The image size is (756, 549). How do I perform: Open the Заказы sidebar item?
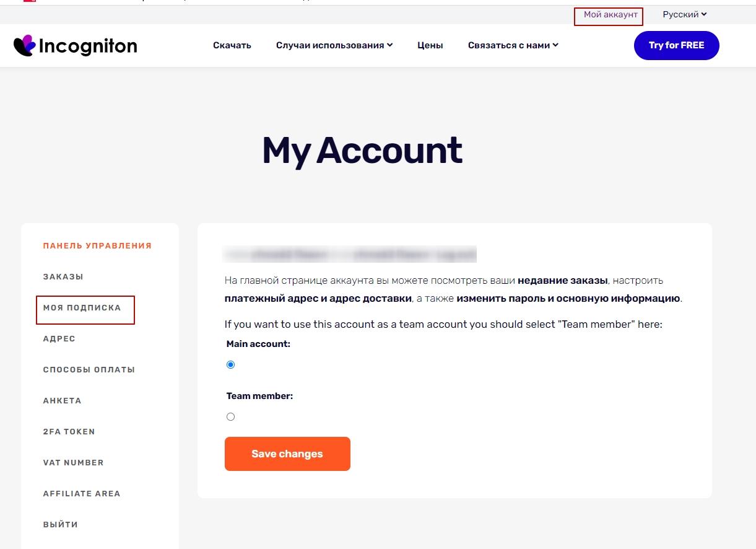(63, 277)
